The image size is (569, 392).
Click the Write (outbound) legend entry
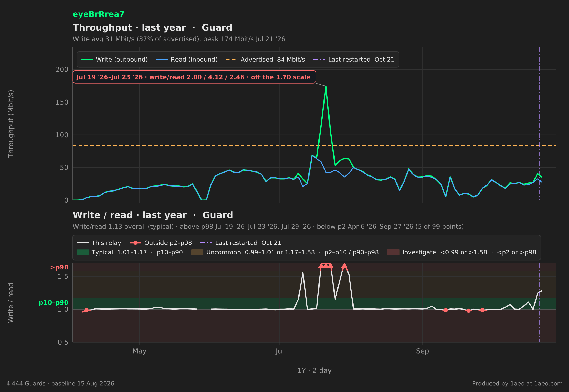tap(114, 60)
